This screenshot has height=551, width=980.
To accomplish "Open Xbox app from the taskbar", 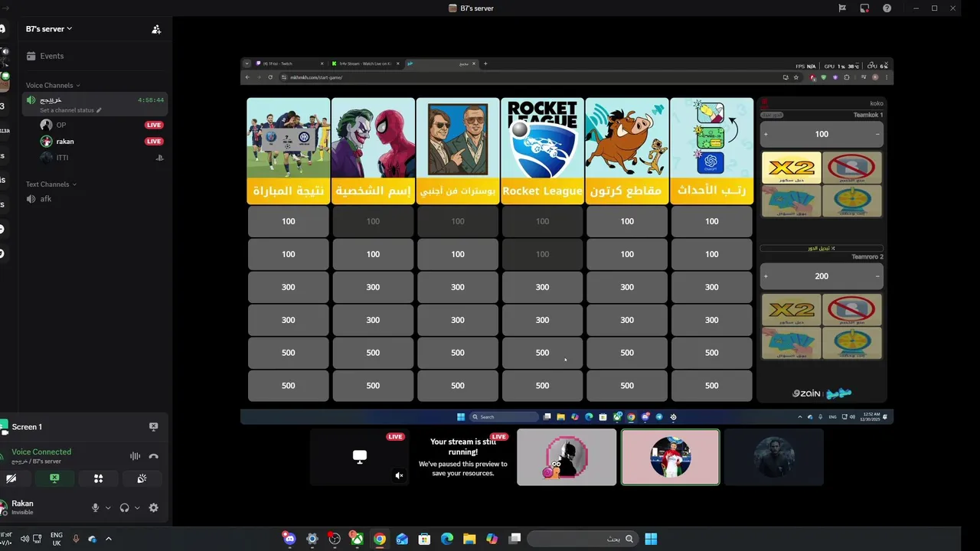I will click(357, 539).
